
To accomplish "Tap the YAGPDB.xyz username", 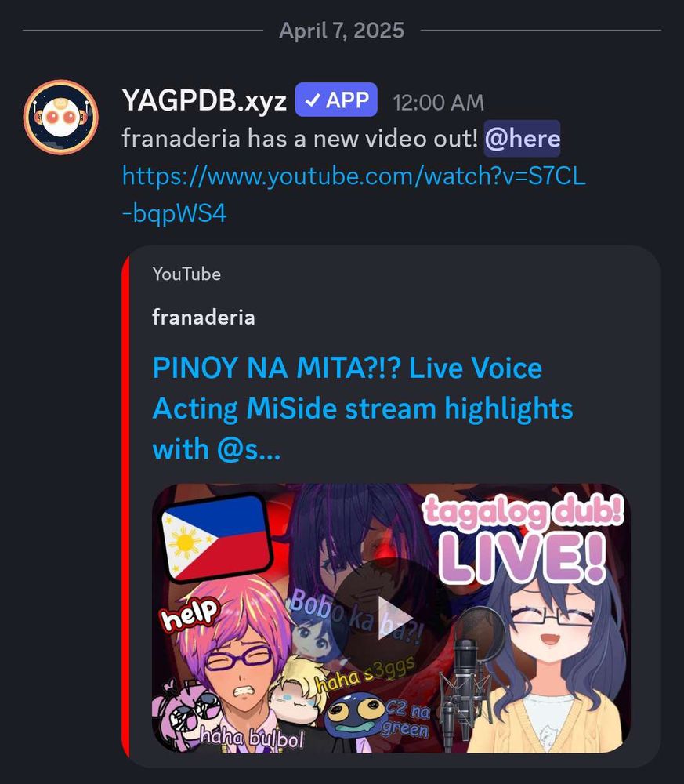I will pos(204,100).
